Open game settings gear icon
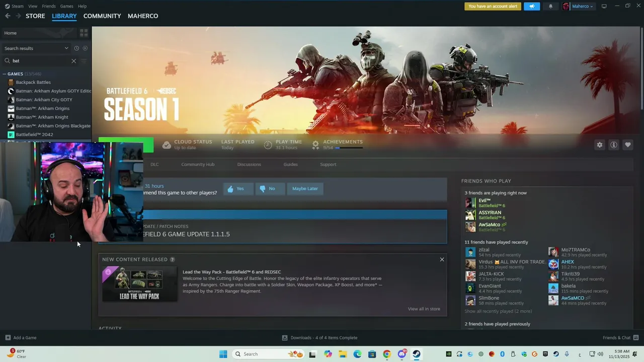Screen dimensions: 644x362 pyautogui.click(x=600, y=145)
